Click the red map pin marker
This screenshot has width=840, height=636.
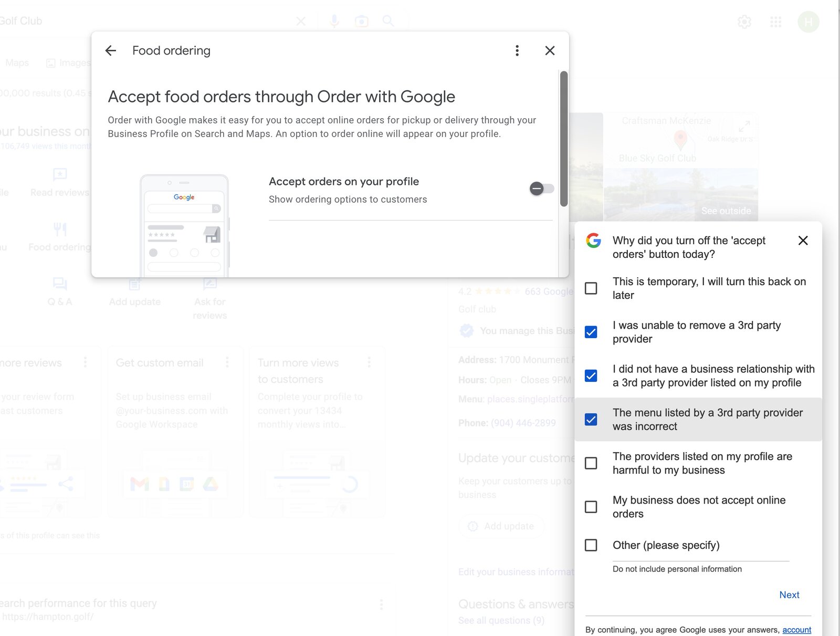[x=680, y=140]
